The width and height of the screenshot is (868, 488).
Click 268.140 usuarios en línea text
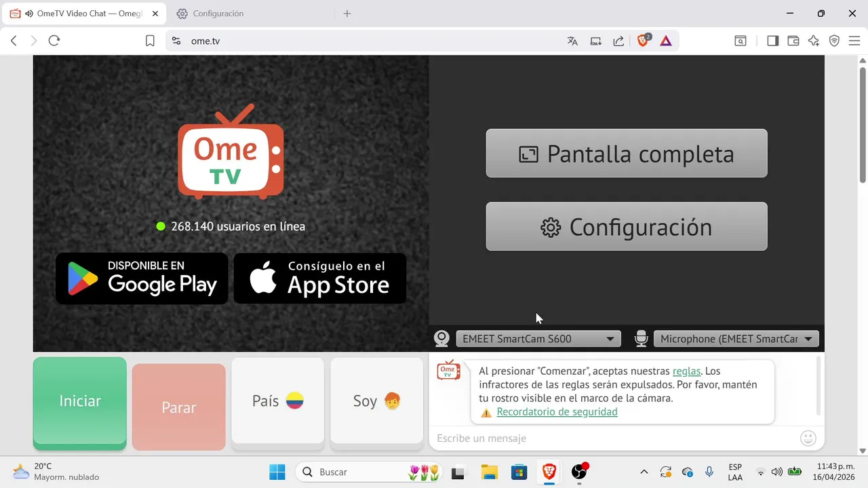238,226
